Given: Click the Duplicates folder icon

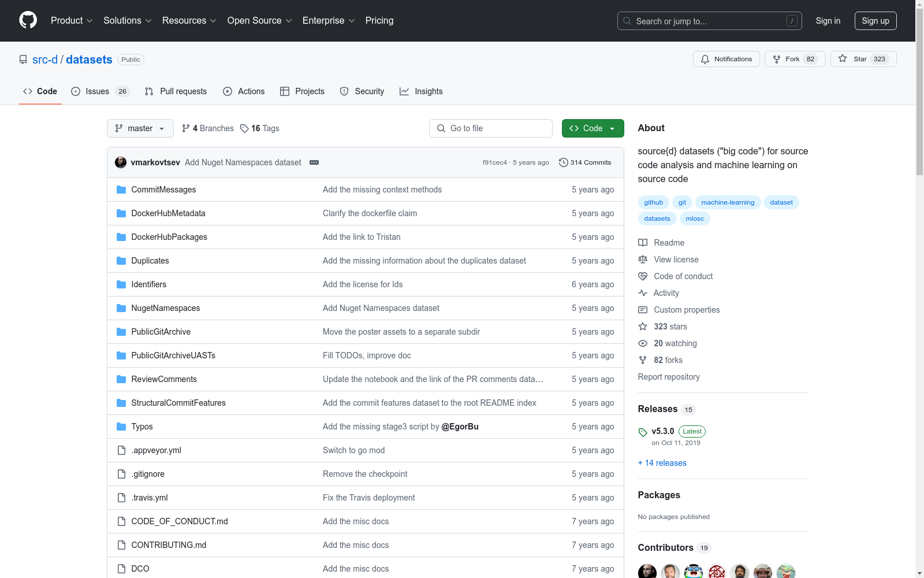Looking at the screenshot, I should pos(121,261).
